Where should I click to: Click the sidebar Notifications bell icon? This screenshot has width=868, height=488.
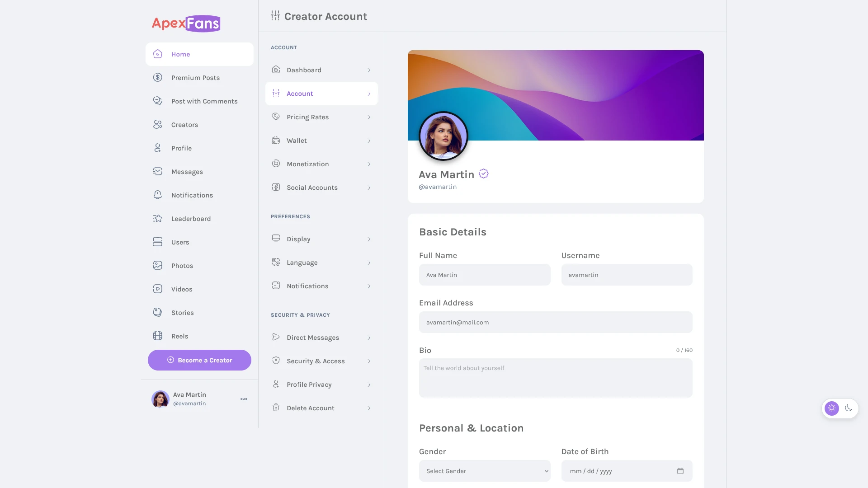click(157, 195)
